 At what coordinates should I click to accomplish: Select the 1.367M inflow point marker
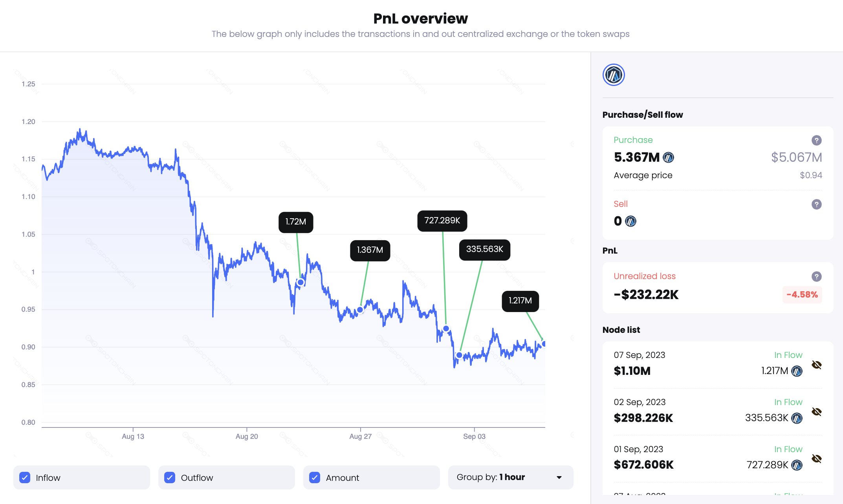point(360,310)
